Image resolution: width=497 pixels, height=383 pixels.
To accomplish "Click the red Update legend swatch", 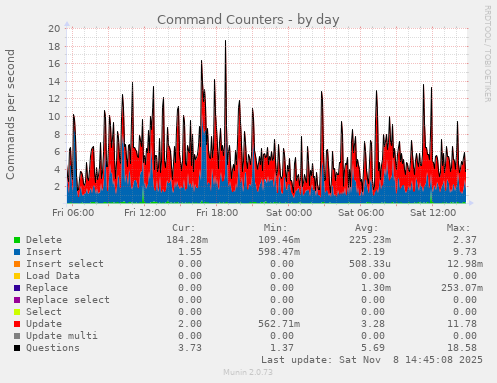I will coord(17,324).
